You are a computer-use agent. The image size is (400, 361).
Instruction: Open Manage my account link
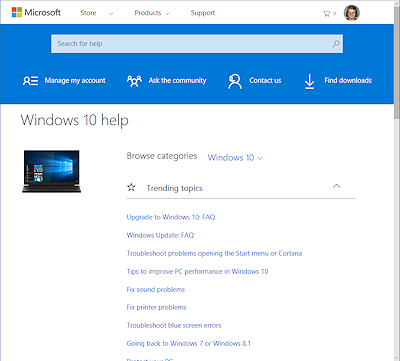pos(75,81)
